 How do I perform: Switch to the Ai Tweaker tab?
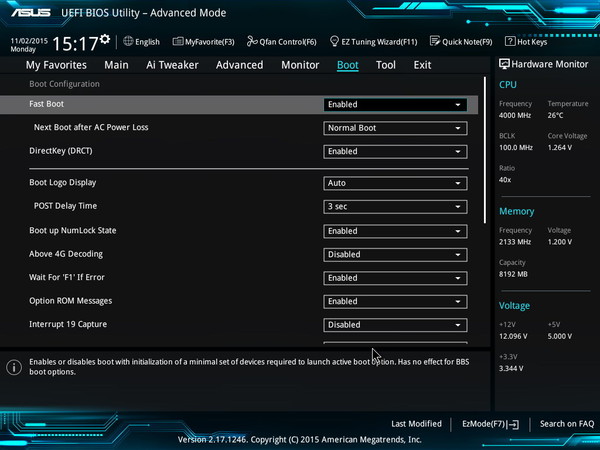pos(172,65)
